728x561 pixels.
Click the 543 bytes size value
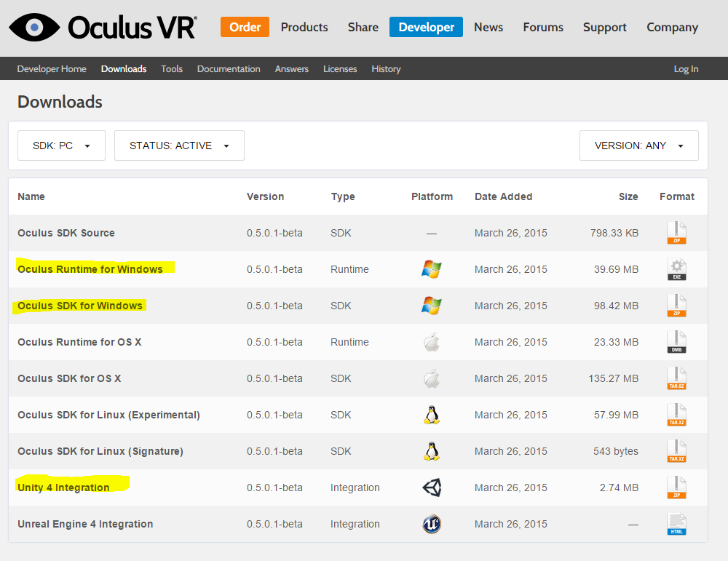[x=616, y=451]
